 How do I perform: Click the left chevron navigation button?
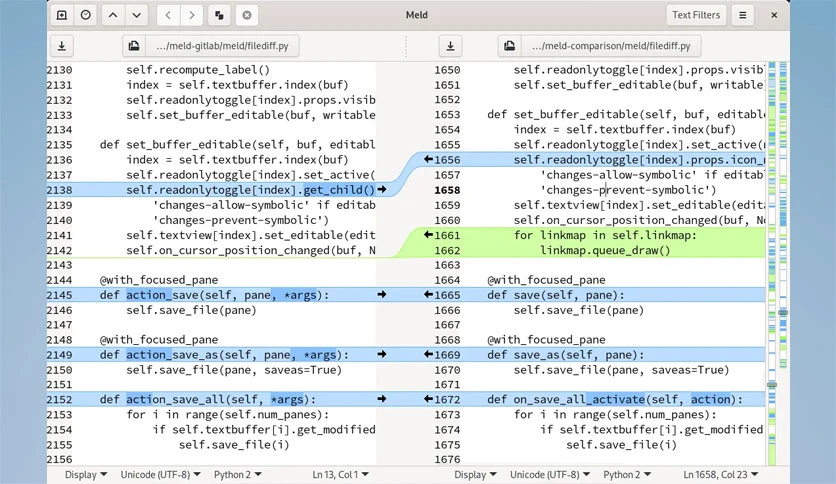point(168,15)
